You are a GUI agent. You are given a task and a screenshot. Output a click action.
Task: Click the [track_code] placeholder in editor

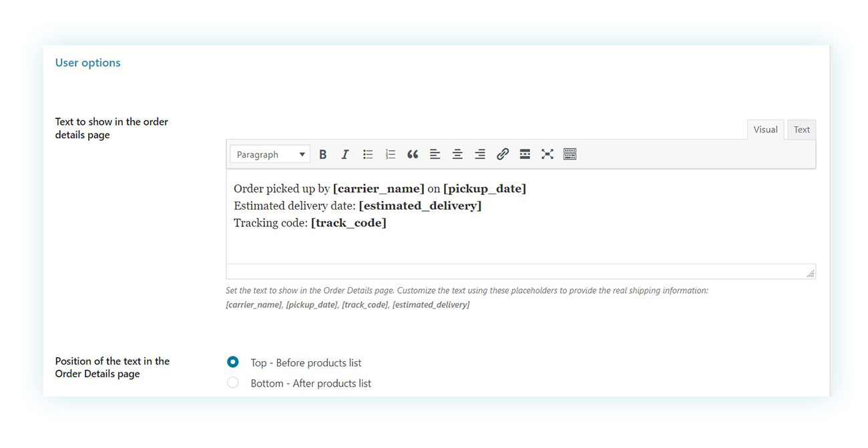(x=349, y=223)
